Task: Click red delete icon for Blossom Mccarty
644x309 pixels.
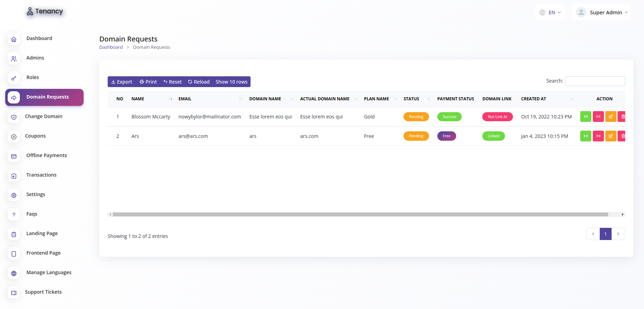Action: tap(622, 117)
